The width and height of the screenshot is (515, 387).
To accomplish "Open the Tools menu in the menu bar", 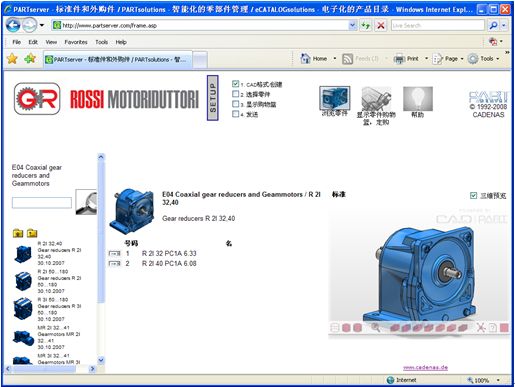I will point(101,42).
